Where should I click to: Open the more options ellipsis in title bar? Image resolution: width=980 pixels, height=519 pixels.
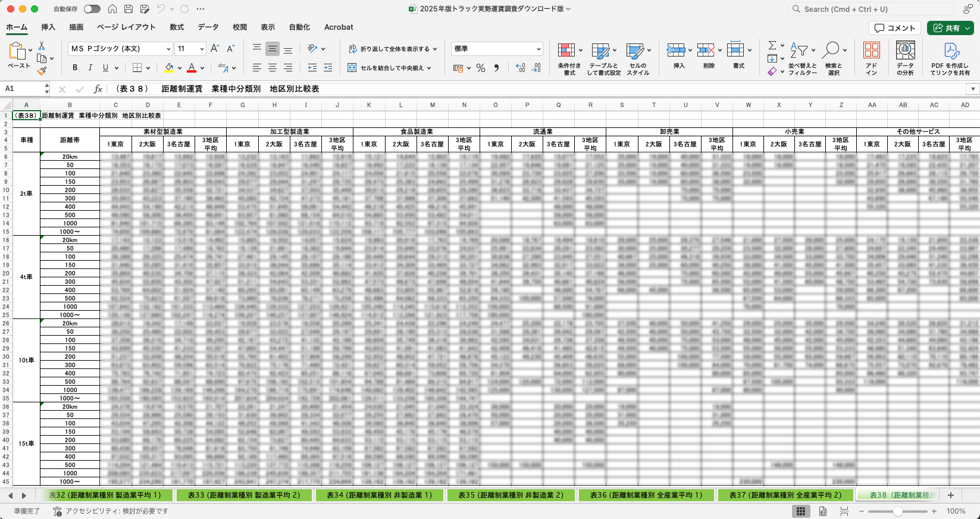pyautogui.click(x=201, y=9)
